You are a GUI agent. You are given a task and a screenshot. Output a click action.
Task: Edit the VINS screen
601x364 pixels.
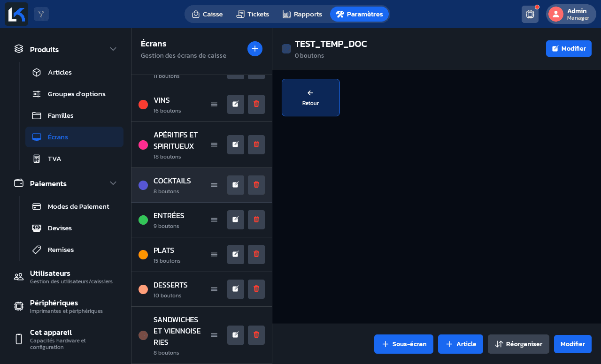click(x=236, y=104)
